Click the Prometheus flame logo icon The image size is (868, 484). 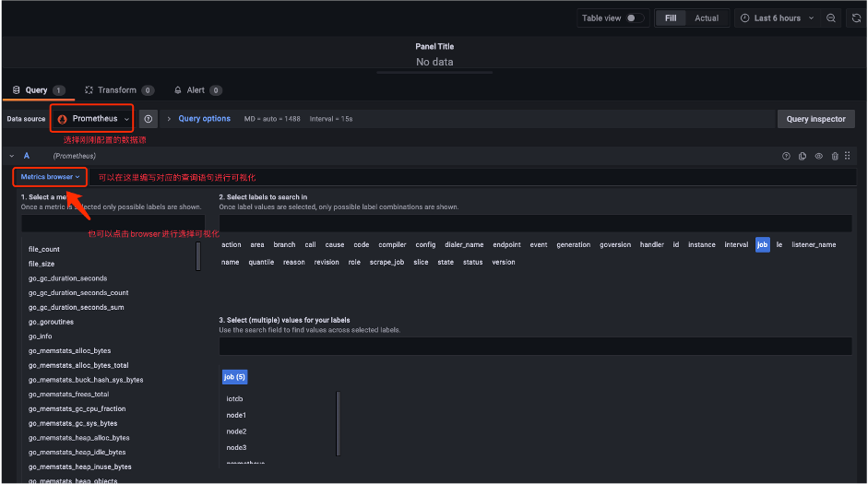[x=63, y=119]
